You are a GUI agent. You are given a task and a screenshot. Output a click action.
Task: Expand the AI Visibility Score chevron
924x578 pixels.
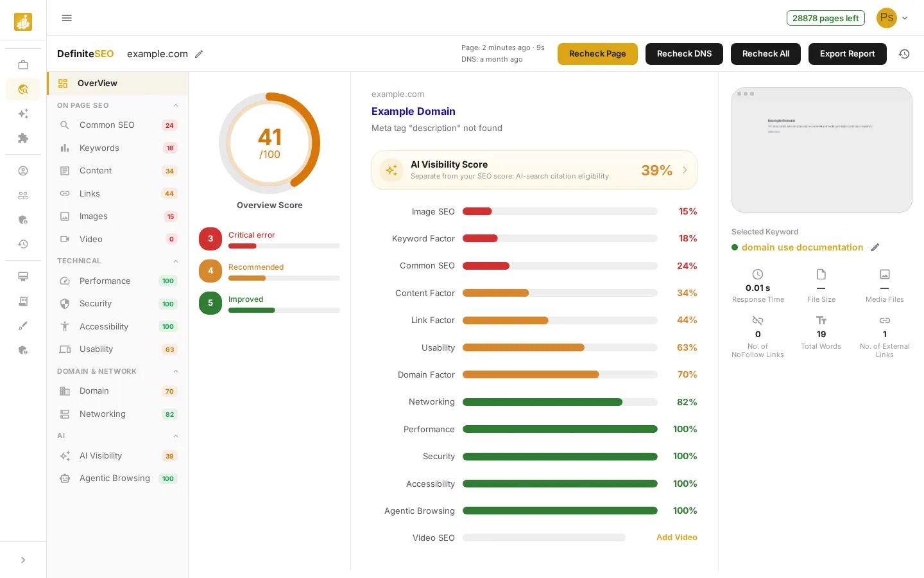click(x=685, y=170)
